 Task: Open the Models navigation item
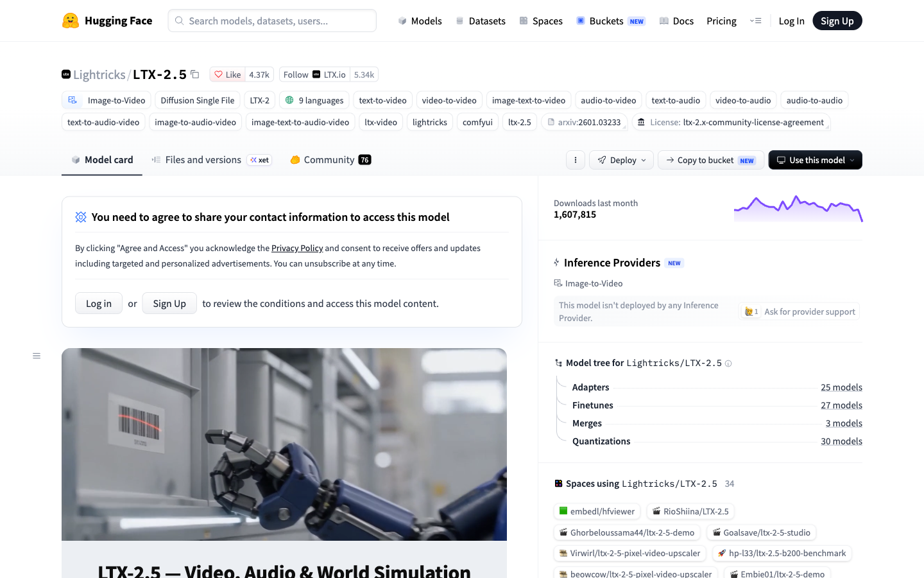[420, 21]
